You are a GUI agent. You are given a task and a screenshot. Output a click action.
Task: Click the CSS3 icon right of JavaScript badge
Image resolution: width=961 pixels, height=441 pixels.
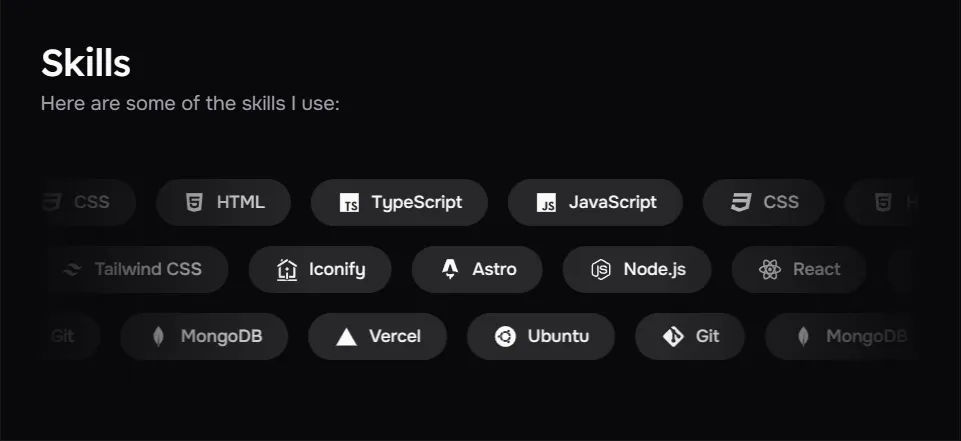coord(741,202)
